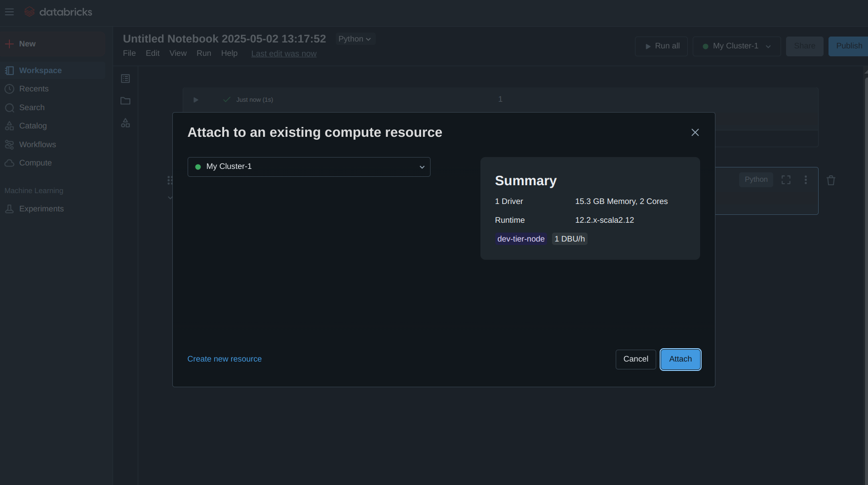Click the Recents clock icon

[x=9, y=89]
